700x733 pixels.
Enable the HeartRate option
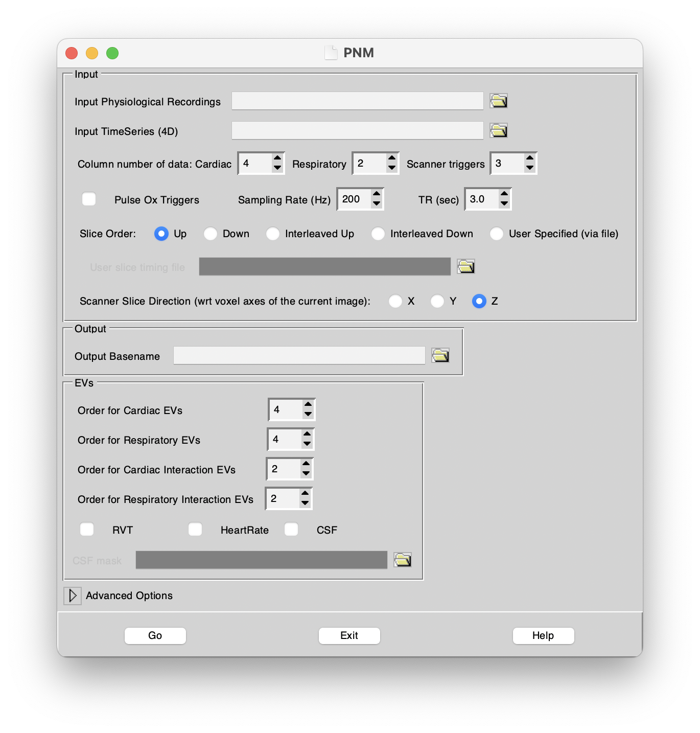[195, 529]
